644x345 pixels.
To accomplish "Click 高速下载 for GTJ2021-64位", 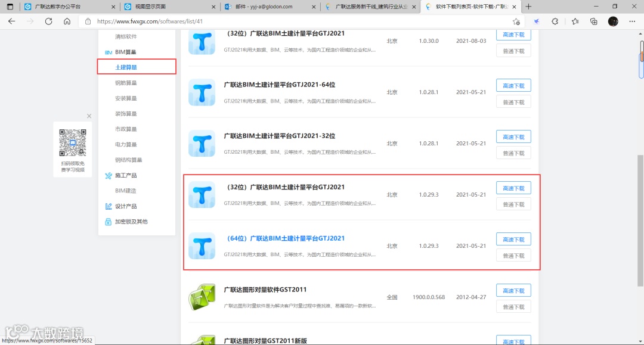I will point(513,85).
